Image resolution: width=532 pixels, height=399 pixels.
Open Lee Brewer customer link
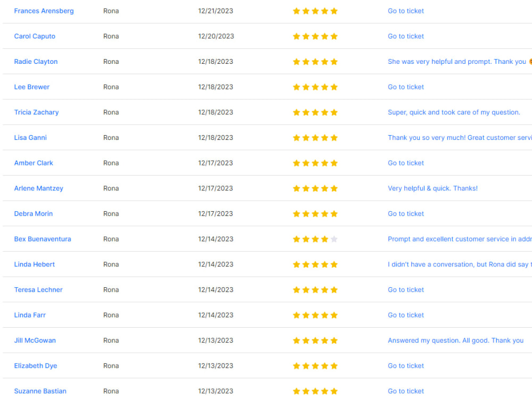31,87
